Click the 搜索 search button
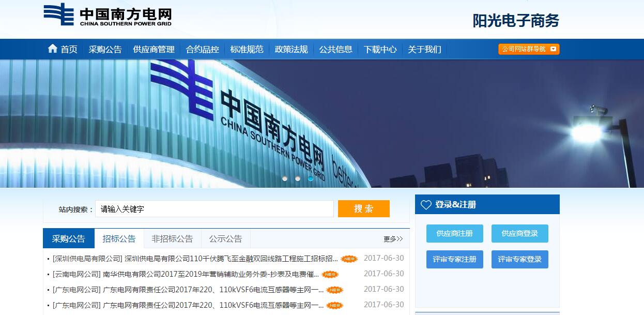 pyautogui.click(x=363, y=208)
